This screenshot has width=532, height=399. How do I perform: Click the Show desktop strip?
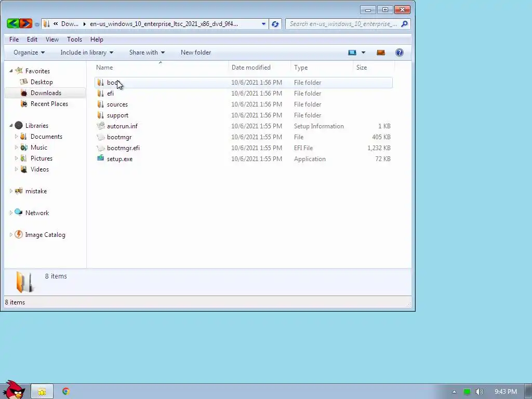(x=528, y=392)
